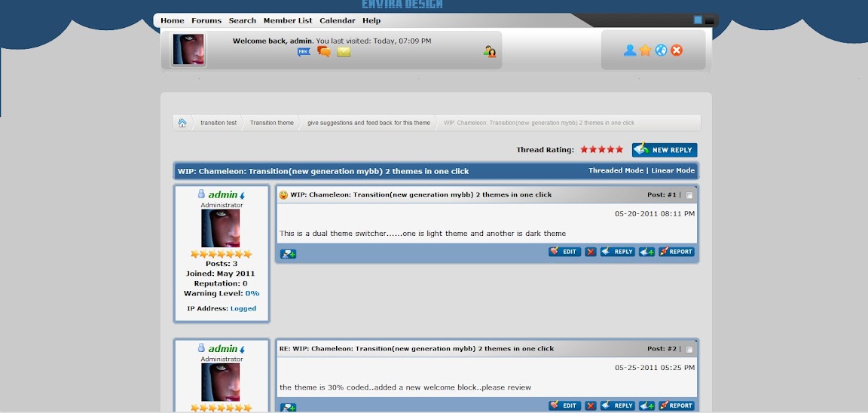
Task: Click 'the theme is 30% coded' text
Action: click(x=405, y=387)
